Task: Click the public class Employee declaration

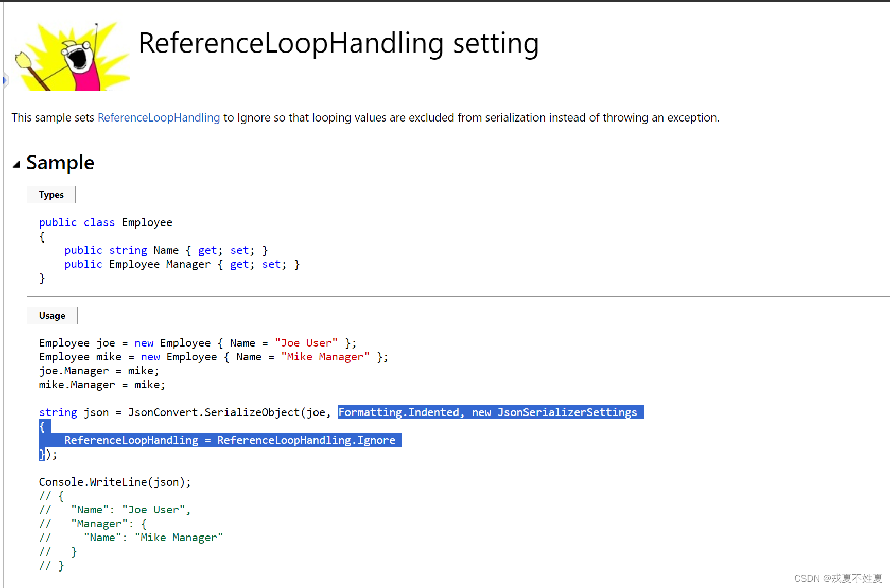Action: [106, 222]
